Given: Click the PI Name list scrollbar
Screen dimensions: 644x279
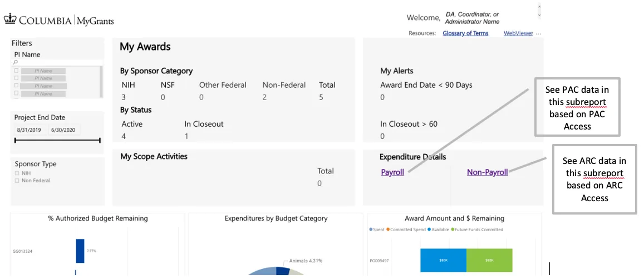Looking at the screenshot, I should (x=101, y=82).
